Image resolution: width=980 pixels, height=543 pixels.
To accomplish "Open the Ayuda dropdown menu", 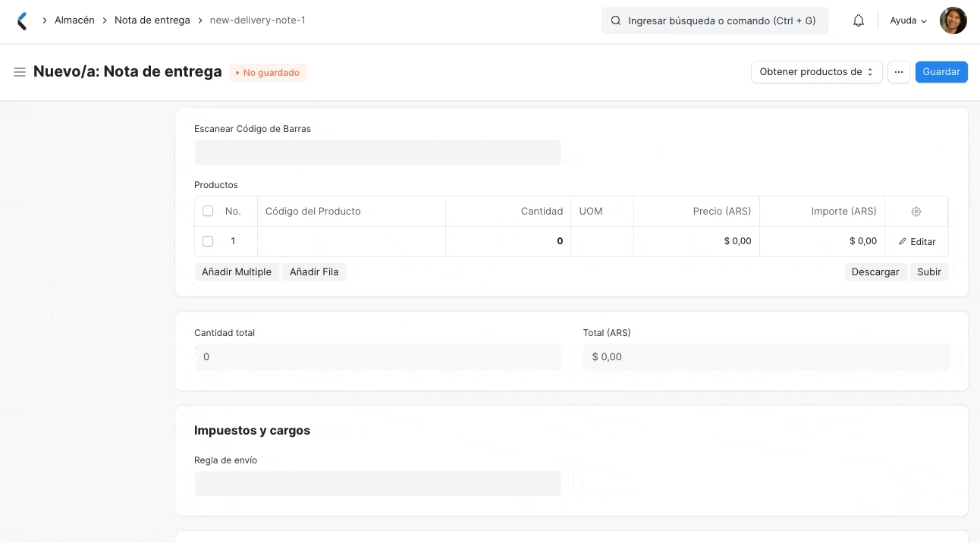I will [x=908, y=21].
